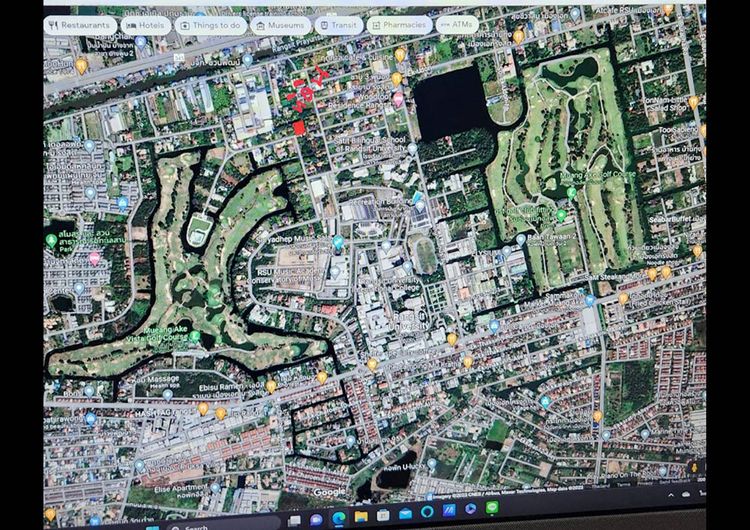Open File Explorer from the taskbar
This screenshot has width=750, height=530.
tap(361, 516)
